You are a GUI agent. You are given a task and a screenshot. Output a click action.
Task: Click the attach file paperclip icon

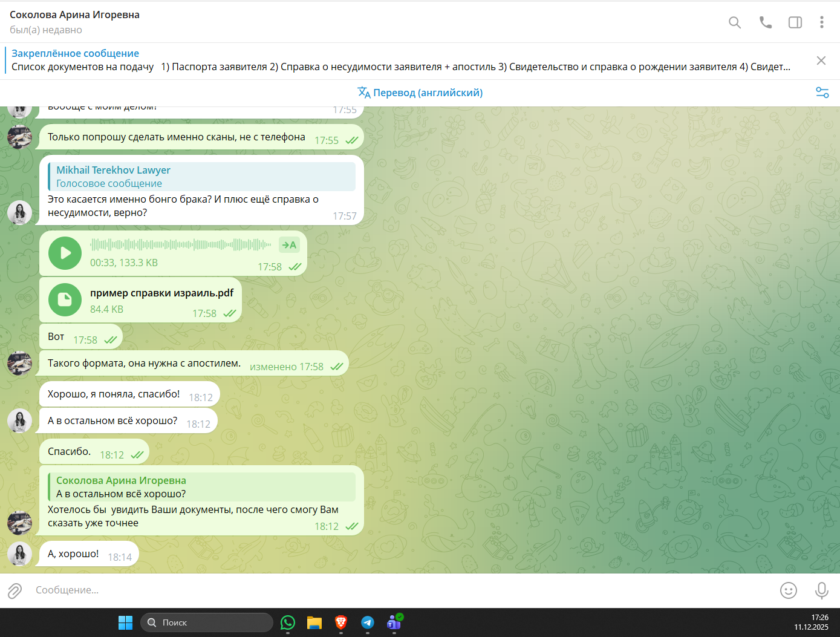pos(15,590)
